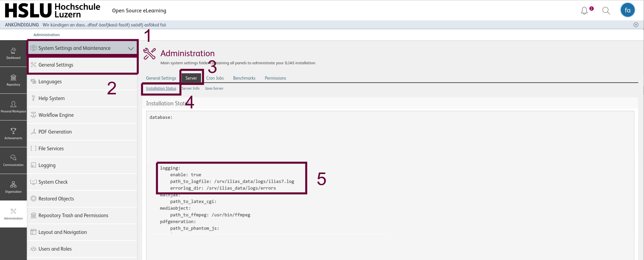
Task: Open Layout and Navigation menu entry
Action: coord(82,232)
